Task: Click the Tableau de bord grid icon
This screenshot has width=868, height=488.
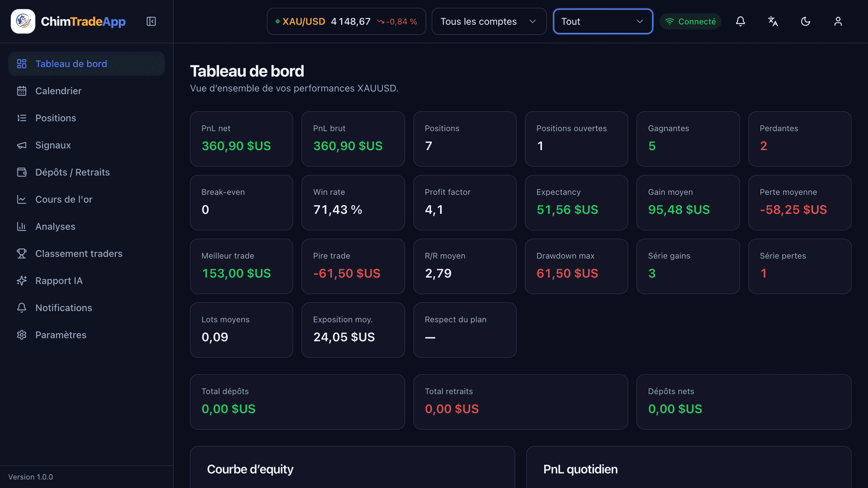Action: pyautogui.click(x=22, y=64)
